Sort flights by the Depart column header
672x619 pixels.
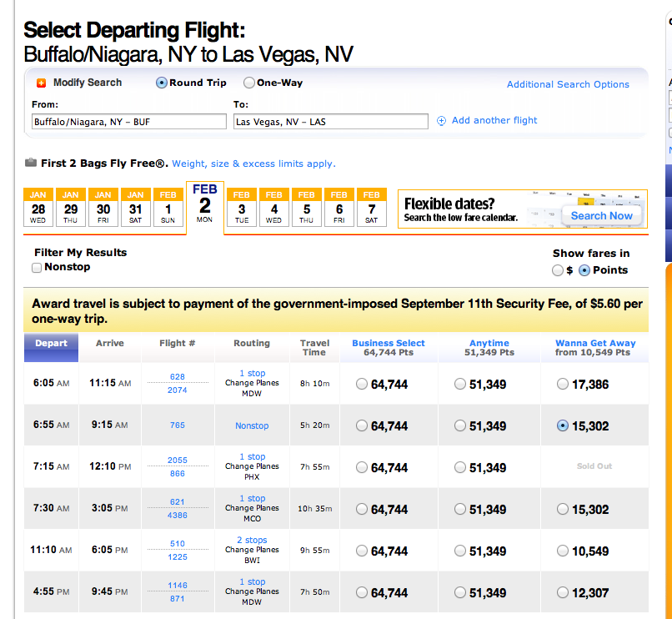[52, 343]
